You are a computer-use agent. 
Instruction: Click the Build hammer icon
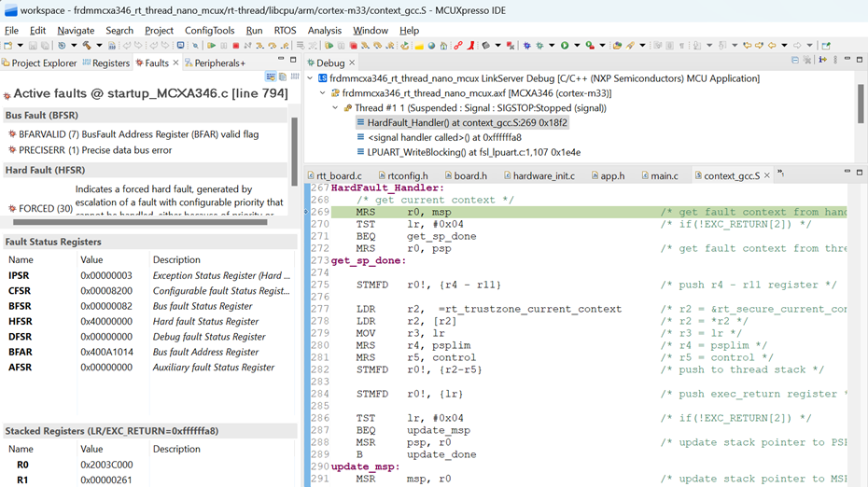click(87, 45)
